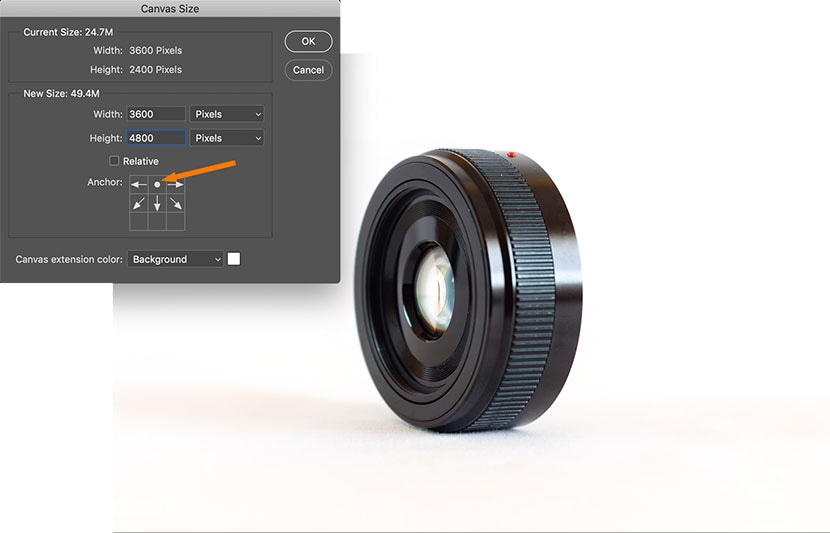Screen dimensions: 830x533
Task: Set anchor to the empty bottom-left cell
Action: 138,222
